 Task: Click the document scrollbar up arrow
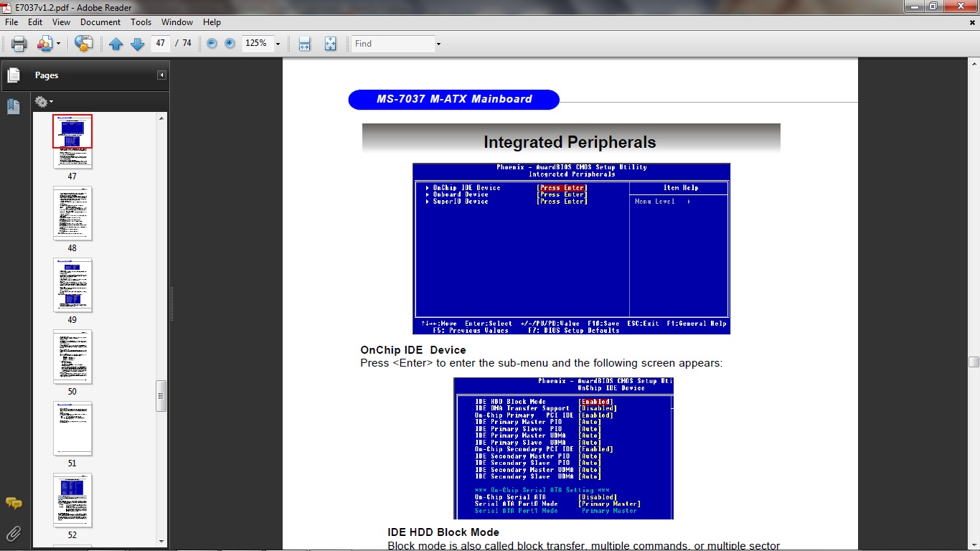point(974,63)
